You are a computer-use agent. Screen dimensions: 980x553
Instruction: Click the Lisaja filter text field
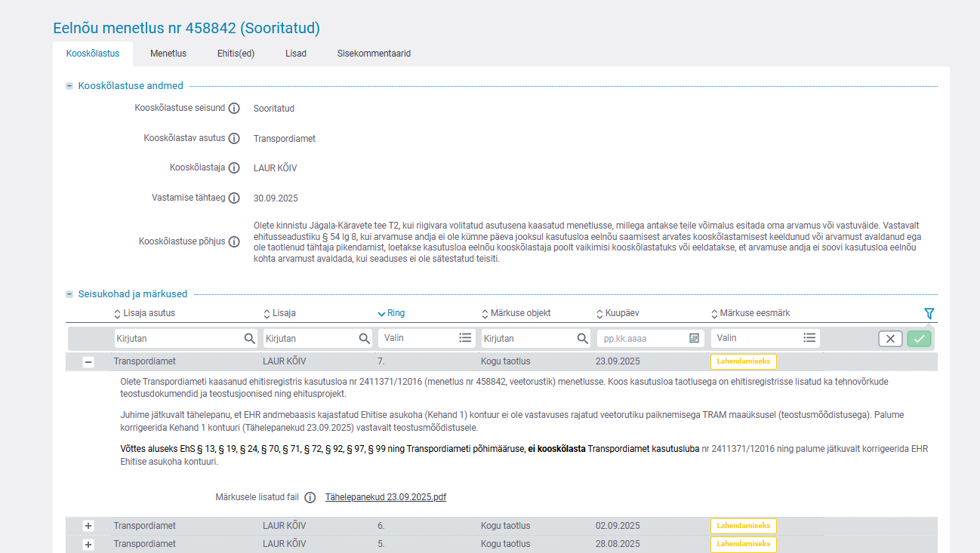310,338
